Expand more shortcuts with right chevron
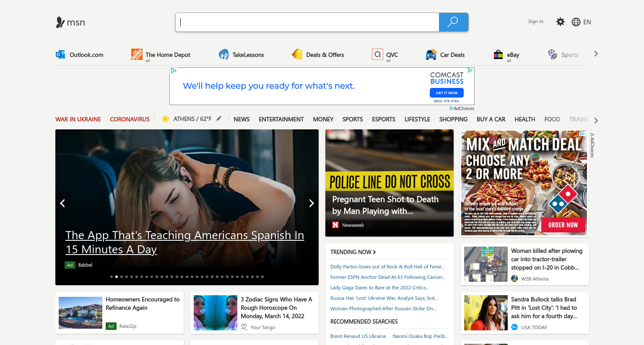644x345 pixels. coord(596,54)
